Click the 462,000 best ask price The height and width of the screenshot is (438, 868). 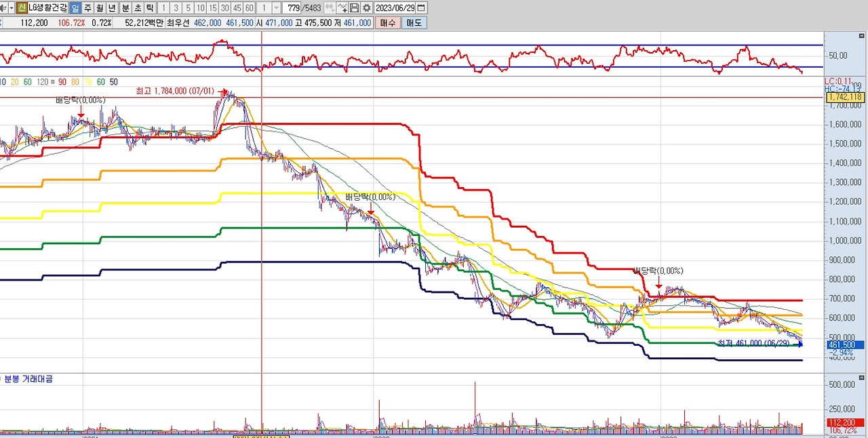tap(208, 22)
